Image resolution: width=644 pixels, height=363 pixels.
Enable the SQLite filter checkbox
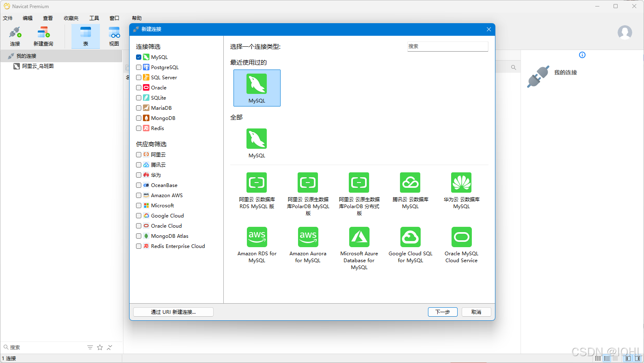pyautogui.click(x=139, y=98)
